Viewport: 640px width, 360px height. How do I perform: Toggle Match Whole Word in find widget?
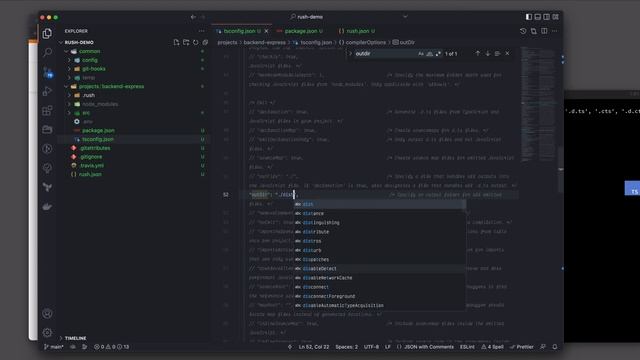[430, 54]
